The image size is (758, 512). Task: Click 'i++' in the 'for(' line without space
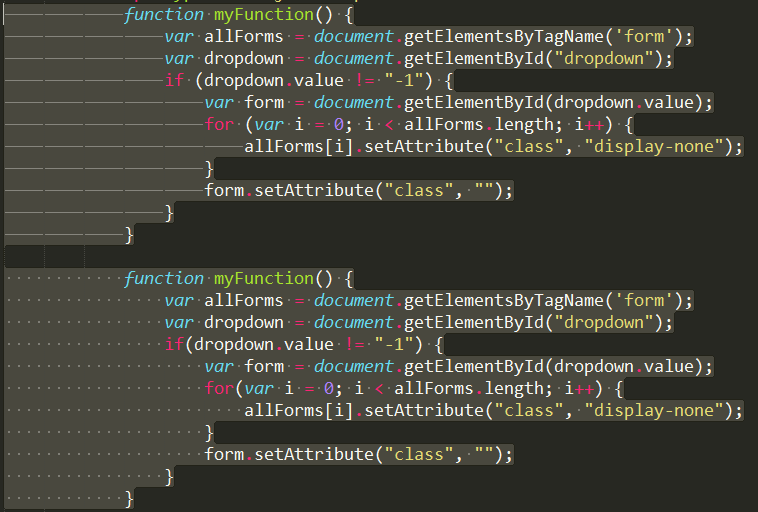pyautogui.click(x=579, y=388)
